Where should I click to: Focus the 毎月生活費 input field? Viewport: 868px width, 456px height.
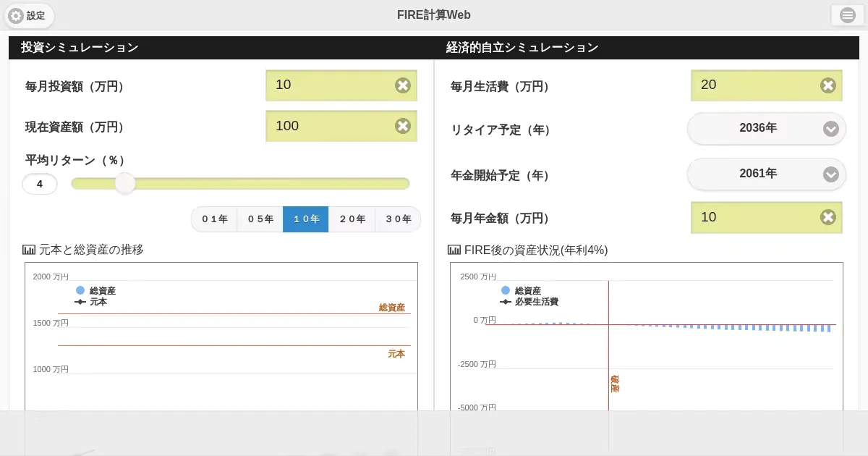point(754,85)
